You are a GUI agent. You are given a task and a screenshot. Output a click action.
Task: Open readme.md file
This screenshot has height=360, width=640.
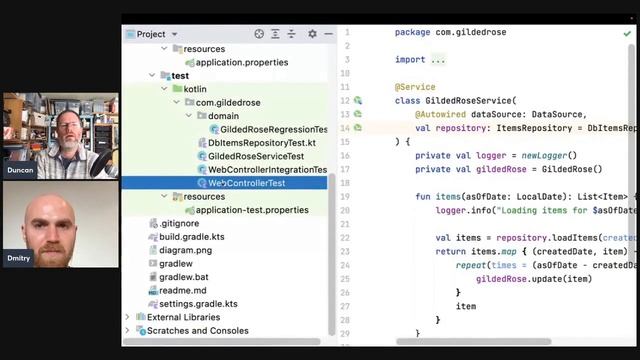183,291
